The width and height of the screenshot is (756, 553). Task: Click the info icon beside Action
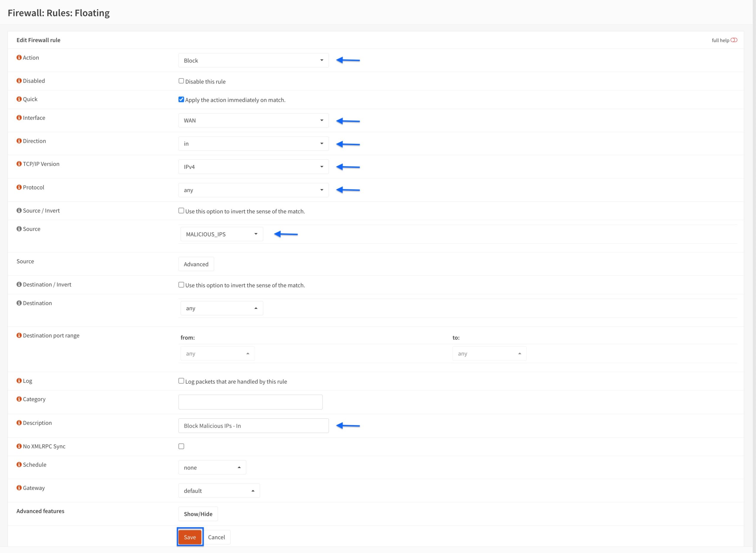[19, 58]
